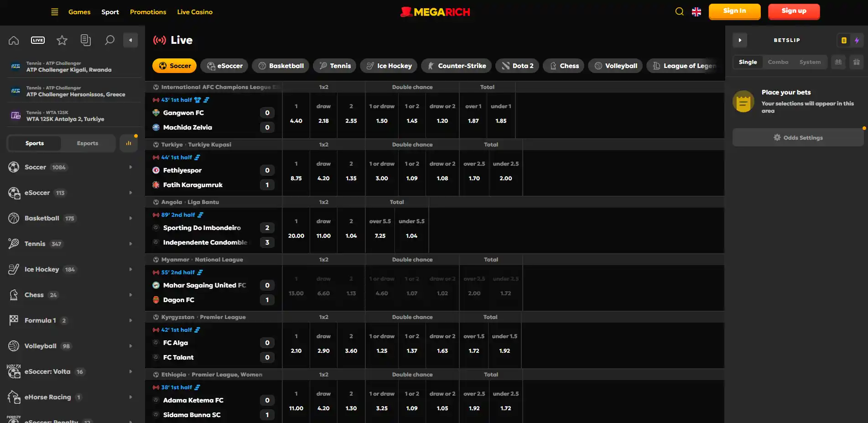The height and width of the screenshot is (423, 868).
Task: Go to home via sidebar house icon
Action: (x=14, y=40)
